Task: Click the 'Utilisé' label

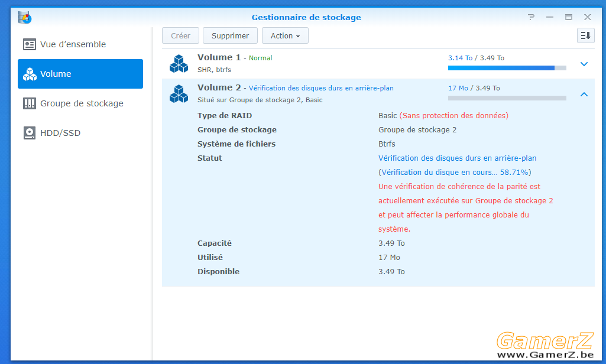Action: 210,258
